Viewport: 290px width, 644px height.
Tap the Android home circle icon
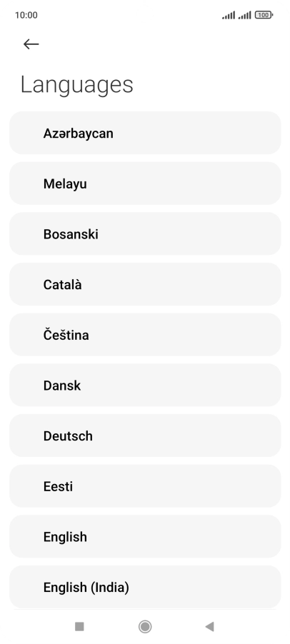[x=145, y=626]
